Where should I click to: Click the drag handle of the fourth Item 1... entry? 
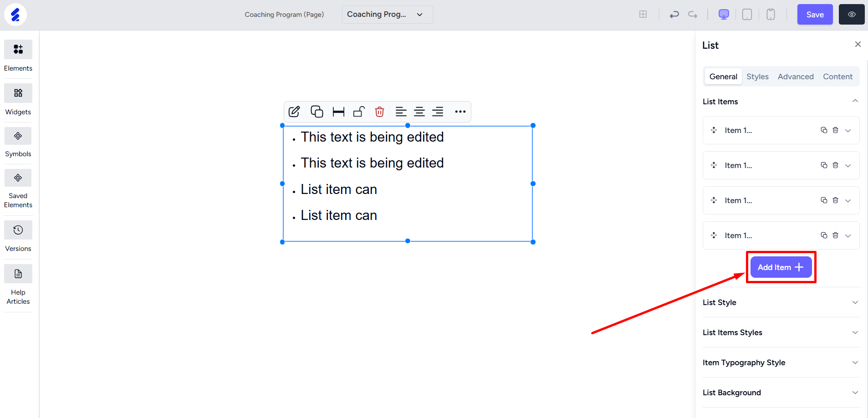coord(714,235)
